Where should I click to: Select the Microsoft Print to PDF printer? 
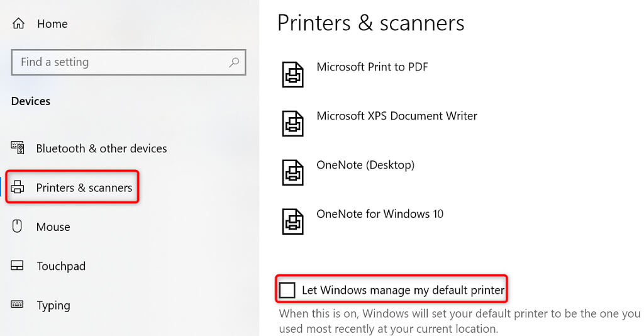point(372,67)
